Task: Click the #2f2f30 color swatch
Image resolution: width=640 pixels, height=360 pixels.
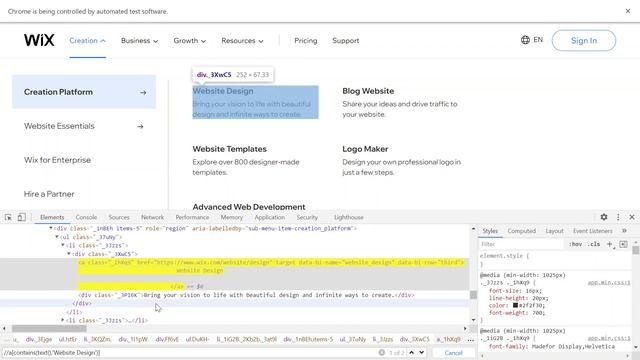Action: coord(515,305)
